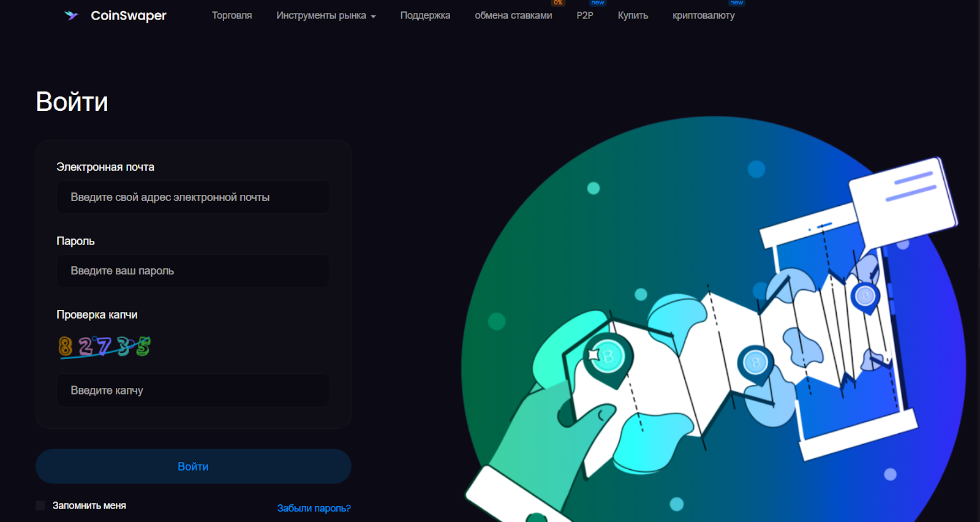This screenshot has width=980, height=522.
Task: Click the Запомнить меня label text
Action: (x=89, y=505)
